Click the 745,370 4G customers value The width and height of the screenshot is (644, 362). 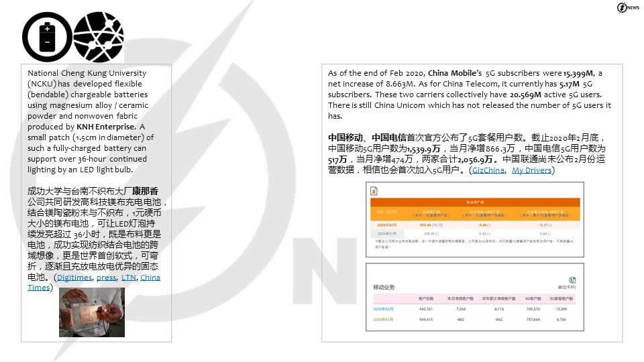[x=533, y=309]
